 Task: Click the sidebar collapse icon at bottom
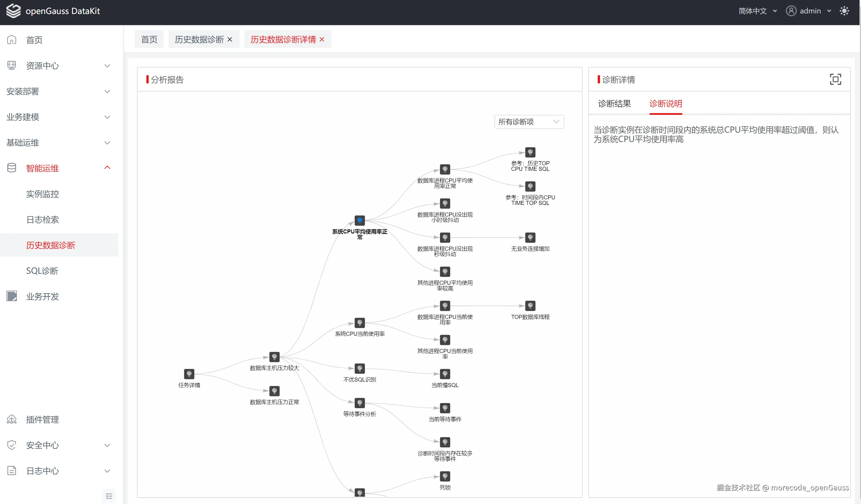[109, 496]
